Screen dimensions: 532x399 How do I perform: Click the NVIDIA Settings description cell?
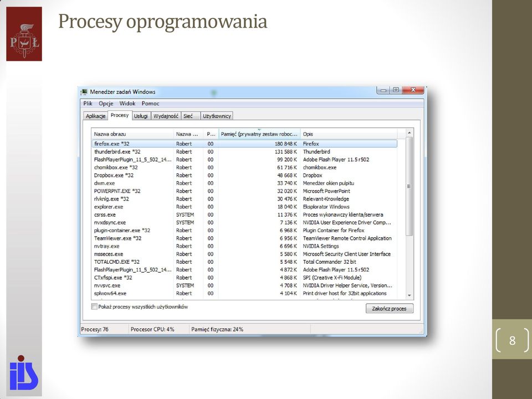click(x=321, y=246)
